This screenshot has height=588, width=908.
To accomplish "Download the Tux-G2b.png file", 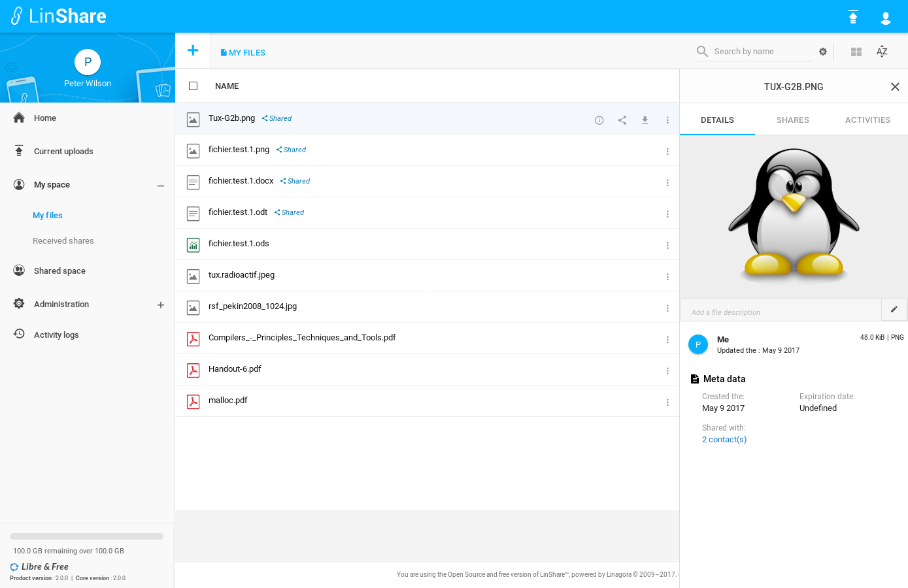I will tap(645, 120).
